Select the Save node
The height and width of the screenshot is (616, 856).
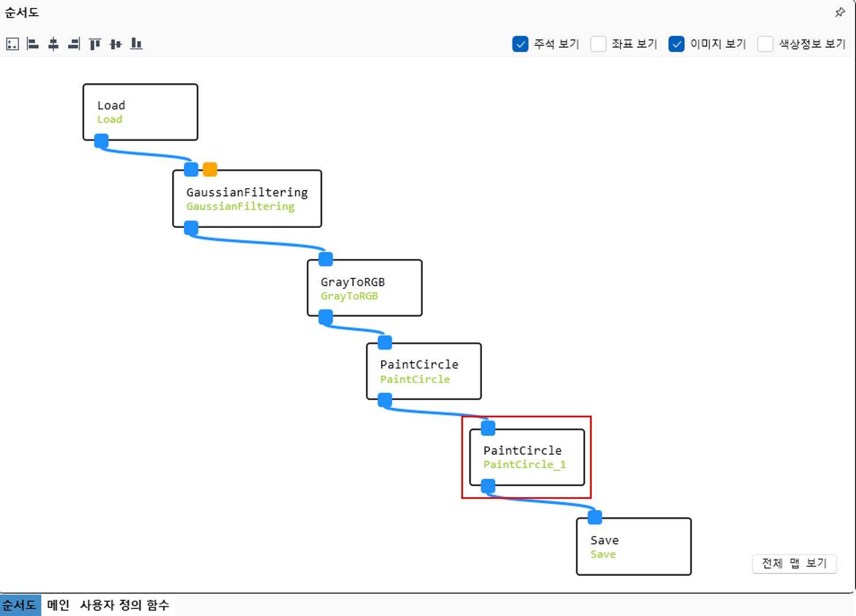[633, 547]
